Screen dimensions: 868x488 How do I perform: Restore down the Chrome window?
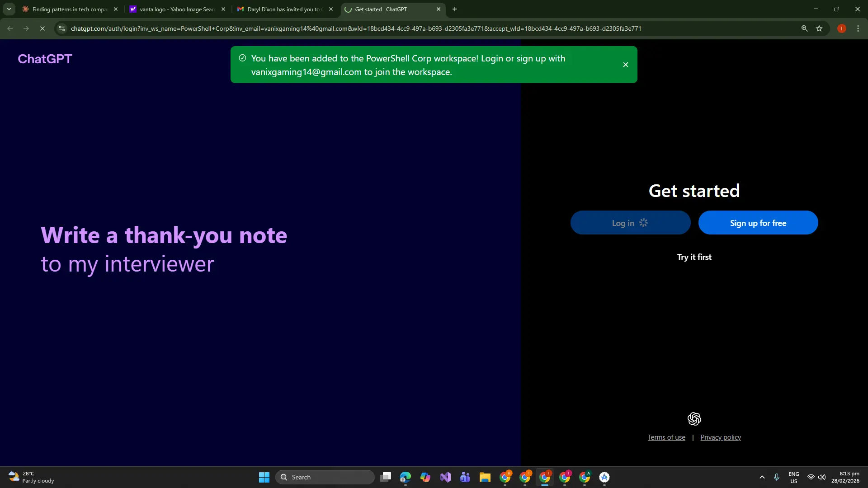click(x=837, y=9)
